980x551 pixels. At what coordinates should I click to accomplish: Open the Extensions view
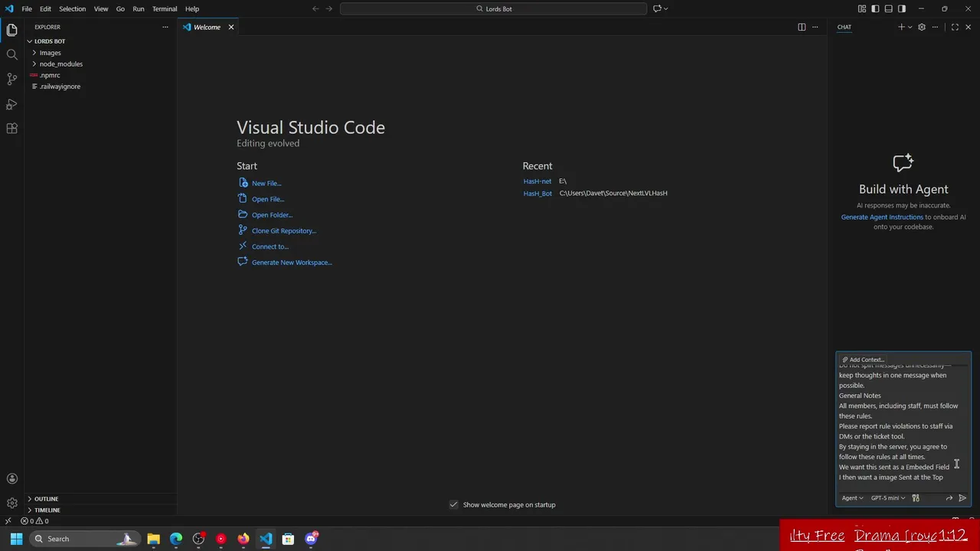[x=11, y=129]
